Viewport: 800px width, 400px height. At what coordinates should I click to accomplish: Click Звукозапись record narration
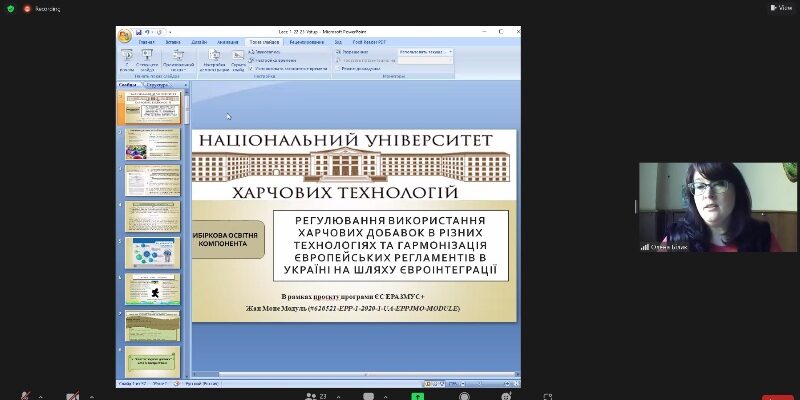264,52
